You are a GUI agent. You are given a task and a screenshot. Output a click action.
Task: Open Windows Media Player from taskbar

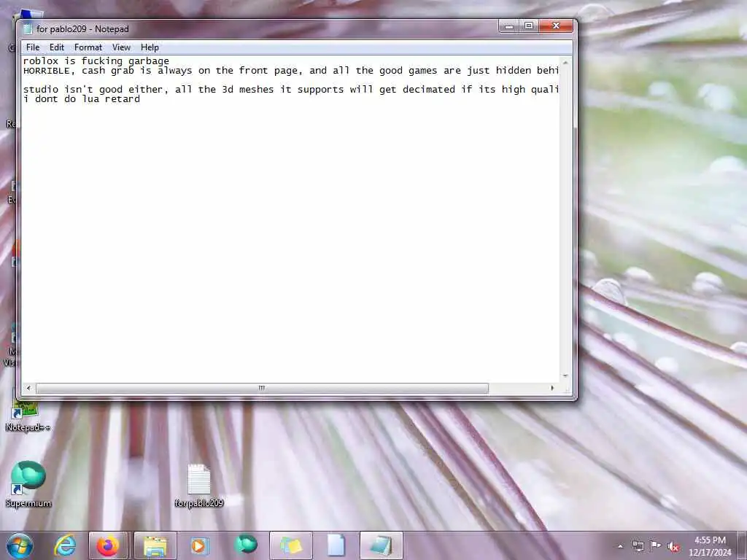(x=200, y=545)
